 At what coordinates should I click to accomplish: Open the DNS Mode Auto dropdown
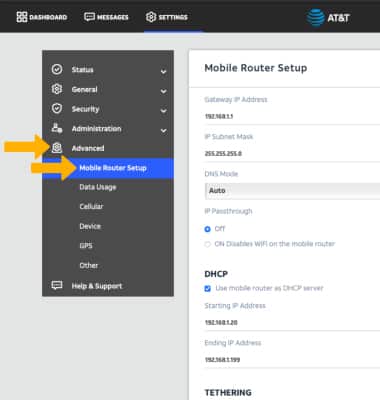pos(293,191)
